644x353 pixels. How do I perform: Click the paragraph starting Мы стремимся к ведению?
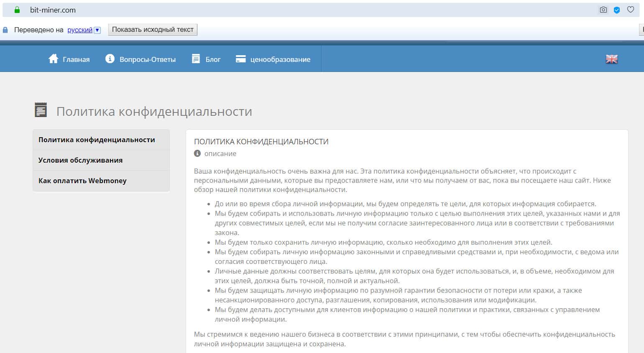click(x=404, y=339)
